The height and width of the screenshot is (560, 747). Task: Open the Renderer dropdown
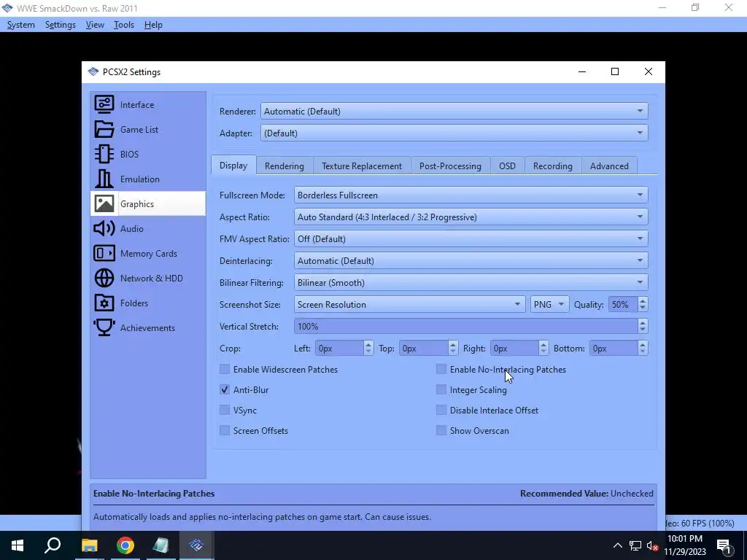click(x=454, y=111)
